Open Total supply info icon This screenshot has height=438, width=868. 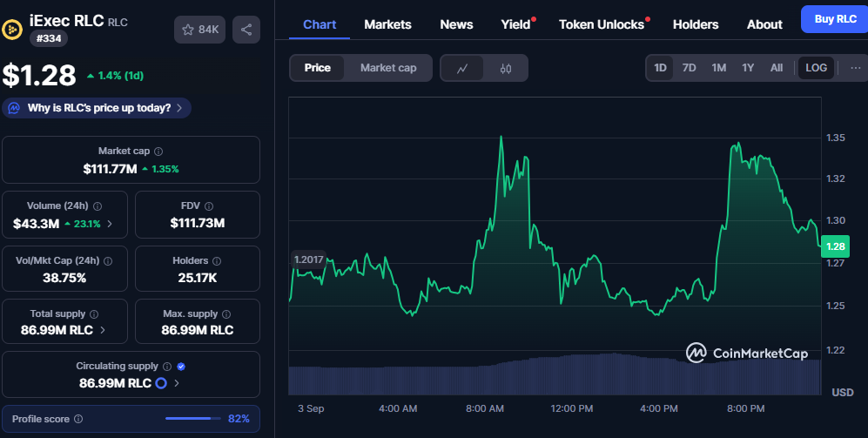pos(94,314)
